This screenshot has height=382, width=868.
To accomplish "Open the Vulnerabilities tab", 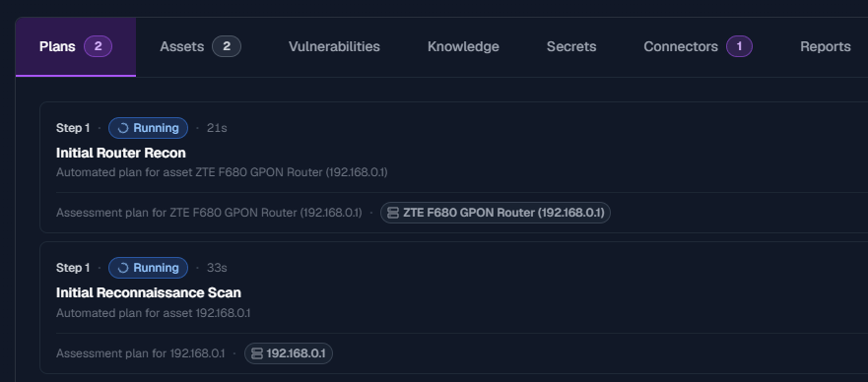I will (334, 47).
